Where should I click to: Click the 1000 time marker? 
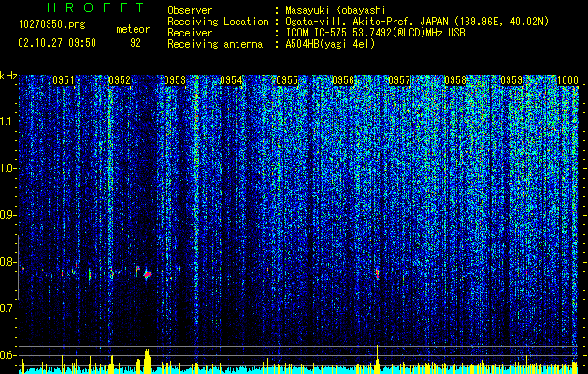click(567, 80)
